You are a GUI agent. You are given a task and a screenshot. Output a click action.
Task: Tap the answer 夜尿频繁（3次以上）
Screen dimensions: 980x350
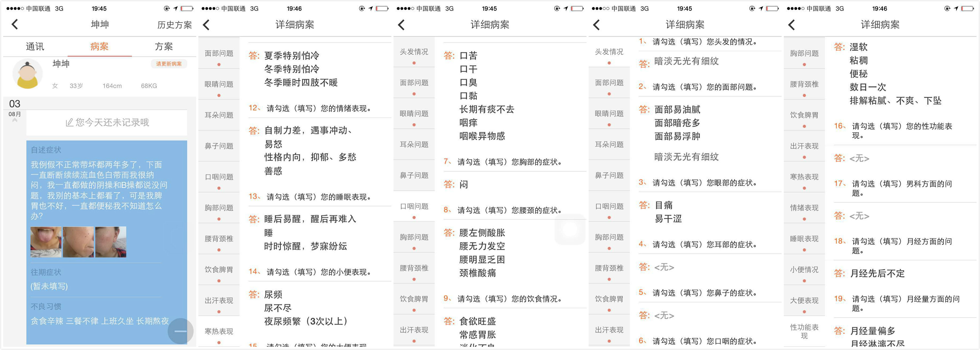306,321
